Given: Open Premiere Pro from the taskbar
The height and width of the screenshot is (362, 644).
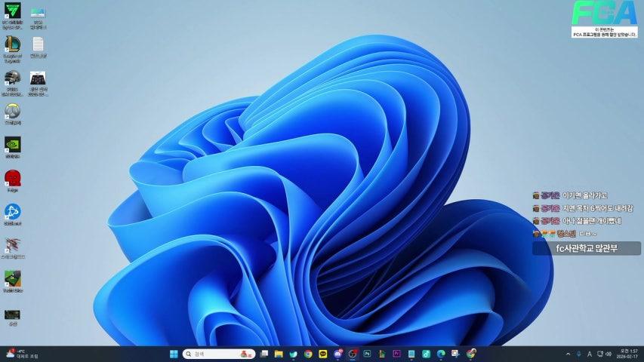Looking at the screenshot, I should click(x=396, y=354).
